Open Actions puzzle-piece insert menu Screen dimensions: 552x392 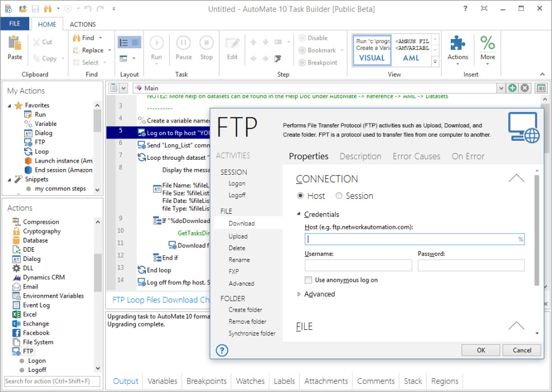tap(458, 44)
